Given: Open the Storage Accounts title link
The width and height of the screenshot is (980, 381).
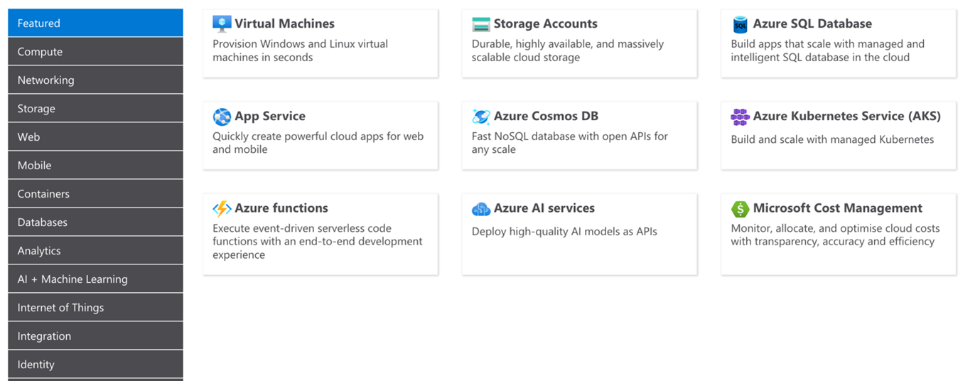Looking at the screenshot, I should click(546, 23).
